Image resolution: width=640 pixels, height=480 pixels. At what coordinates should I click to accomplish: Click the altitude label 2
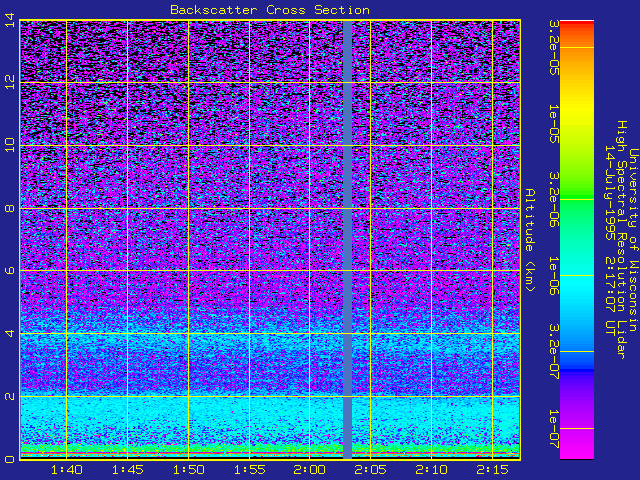10,396
